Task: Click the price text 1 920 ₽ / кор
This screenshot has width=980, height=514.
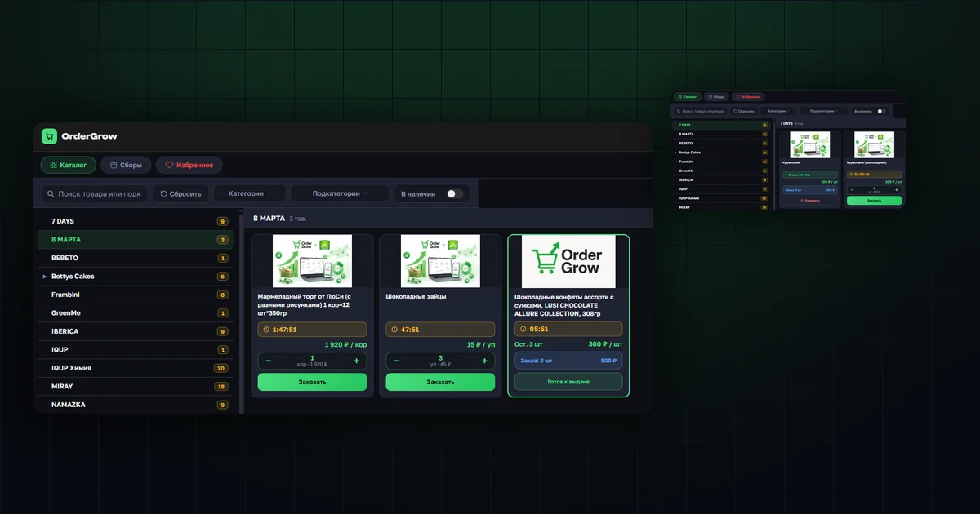Action: [x=345, y=344]
